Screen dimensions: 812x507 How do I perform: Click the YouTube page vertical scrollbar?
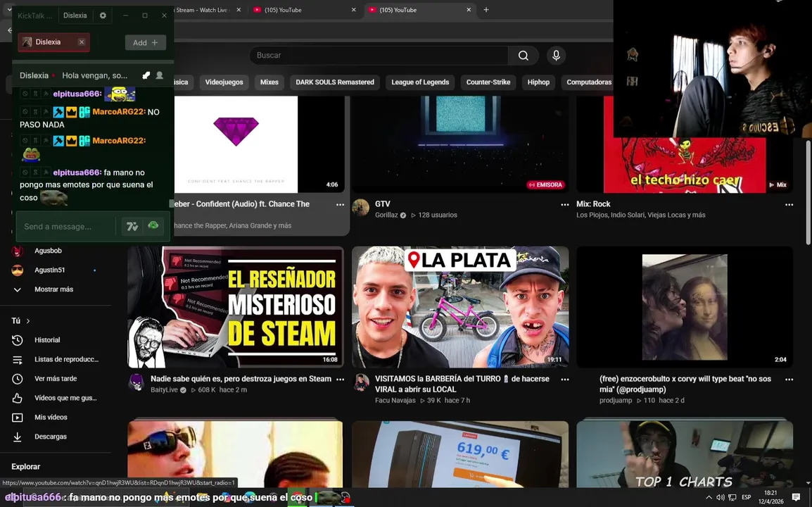point(808,192)
